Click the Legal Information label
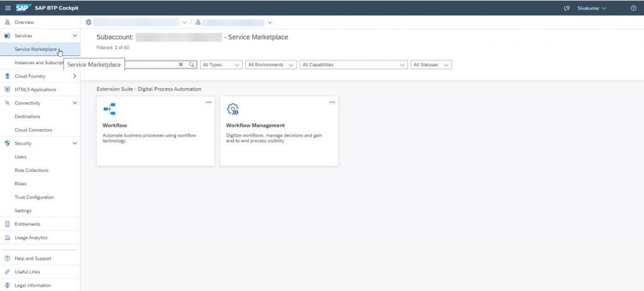 point(33,286)
